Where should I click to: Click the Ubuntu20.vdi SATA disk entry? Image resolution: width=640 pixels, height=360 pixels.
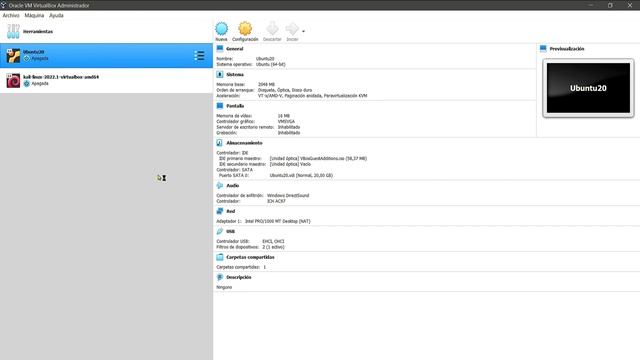click(x=301, y=176)
